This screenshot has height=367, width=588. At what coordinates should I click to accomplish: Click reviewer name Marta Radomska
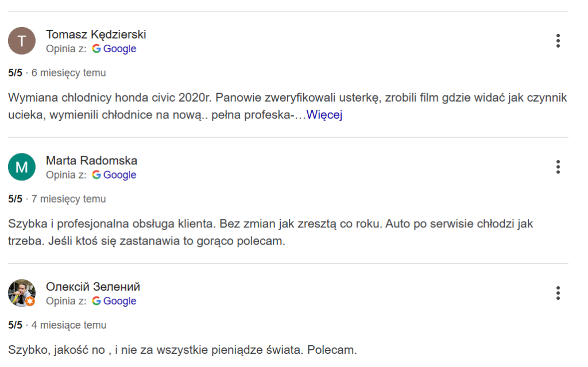pyautogui.click(x=91, y=161)
